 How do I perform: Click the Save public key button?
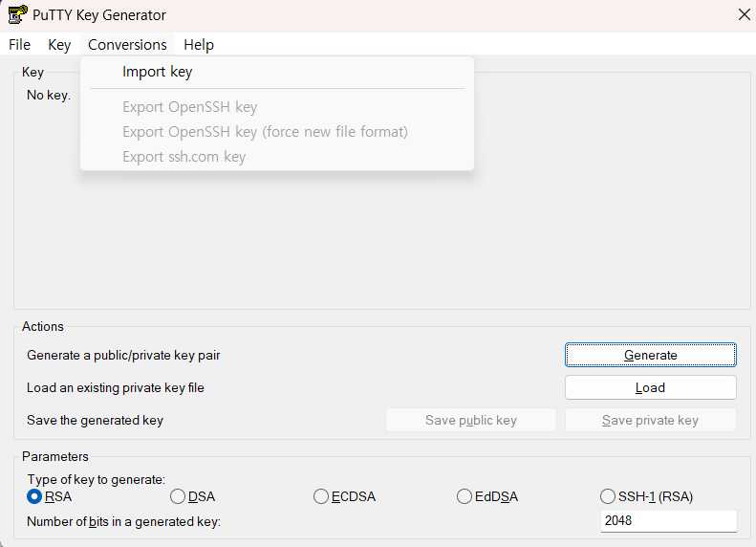[470, 420]
